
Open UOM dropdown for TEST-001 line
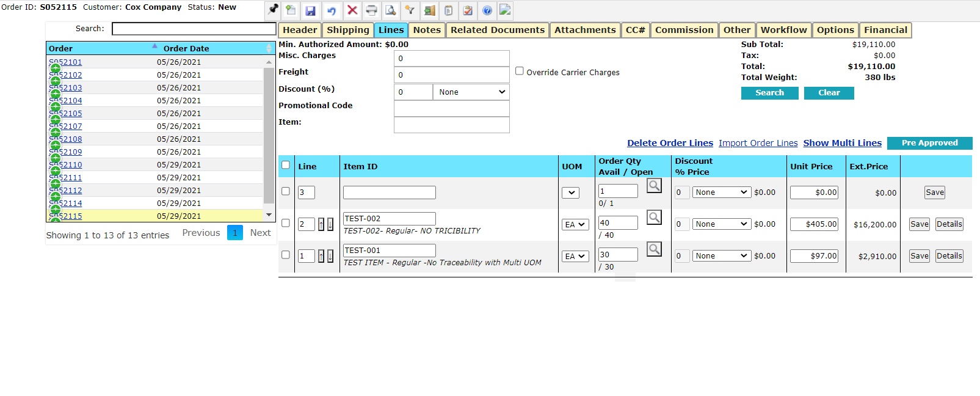point(575,256)
